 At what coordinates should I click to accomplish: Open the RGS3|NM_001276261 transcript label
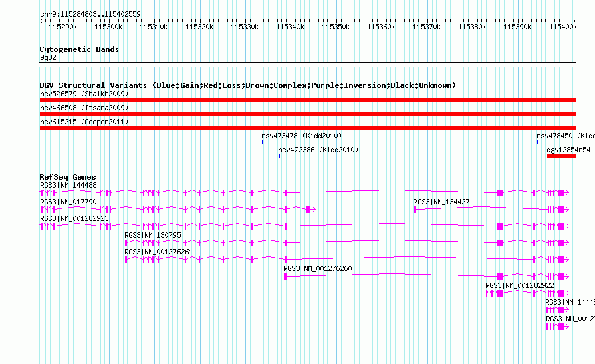point(158,252)
